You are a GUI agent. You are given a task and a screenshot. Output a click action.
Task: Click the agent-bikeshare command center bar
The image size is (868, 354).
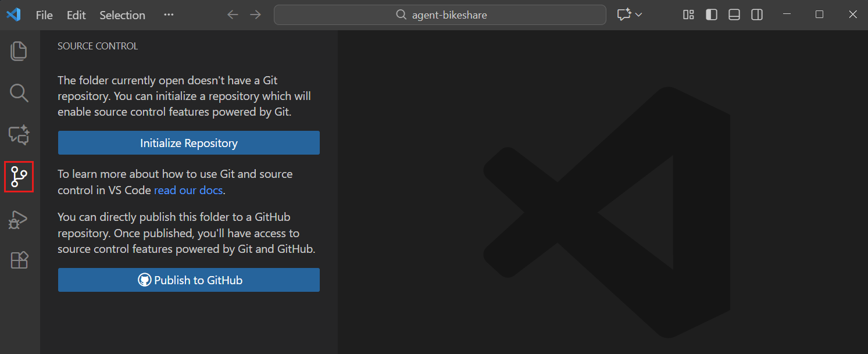click(440, 15)
